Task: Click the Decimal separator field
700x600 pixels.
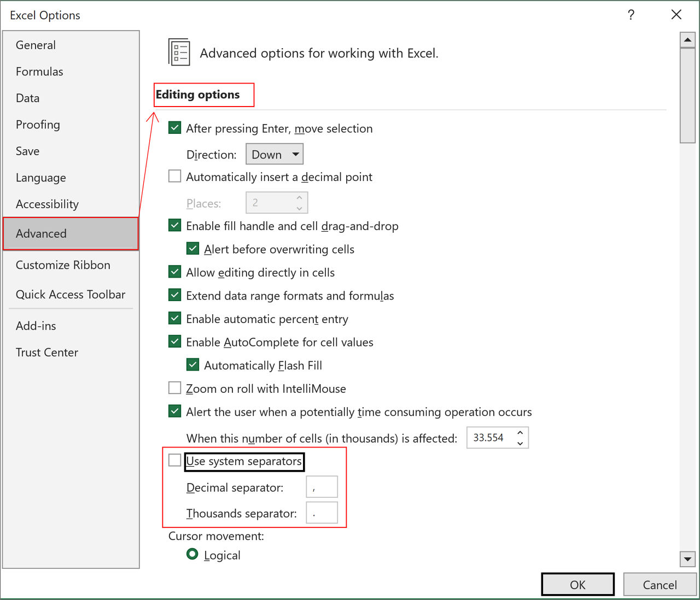Action: pyautogui.click(x=322, y=487)
